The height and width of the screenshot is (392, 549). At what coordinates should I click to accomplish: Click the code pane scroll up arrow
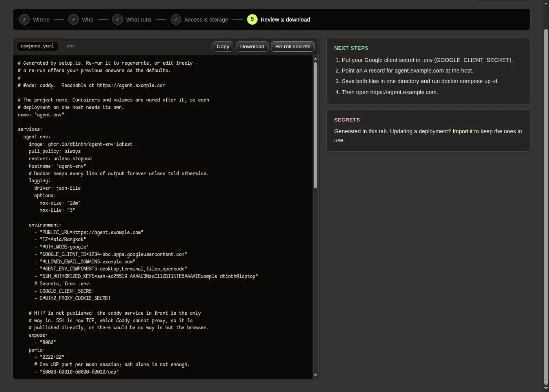click(x=315, y=59)
